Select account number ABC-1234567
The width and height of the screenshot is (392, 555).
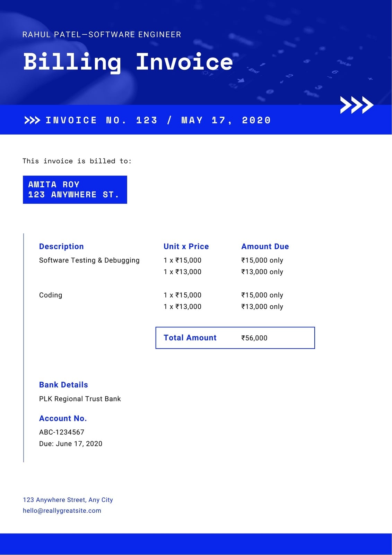(x=62, y=432)
